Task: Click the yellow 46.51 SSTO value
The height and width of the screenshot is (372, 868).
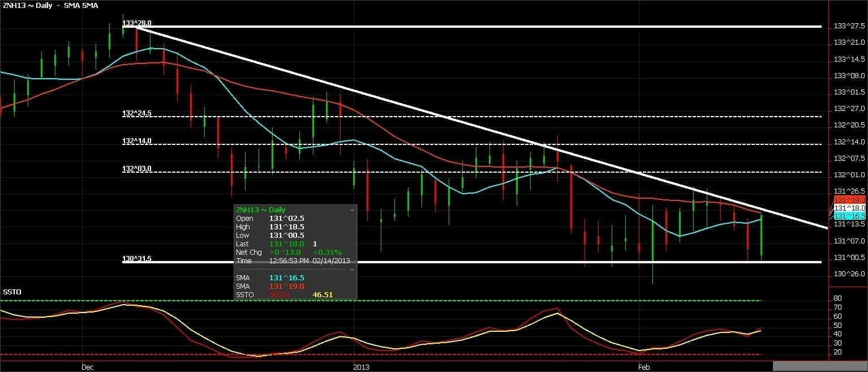Action: coord(322,295)
